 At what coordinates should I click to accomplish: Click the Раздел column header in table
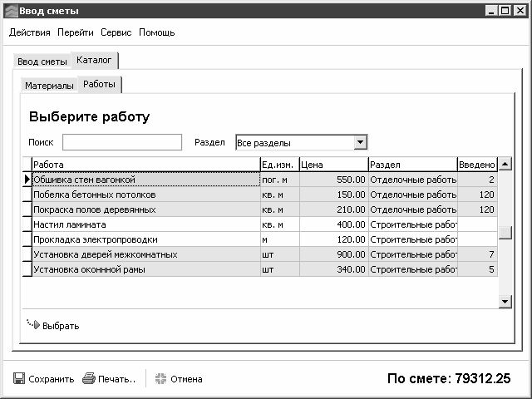413,165
